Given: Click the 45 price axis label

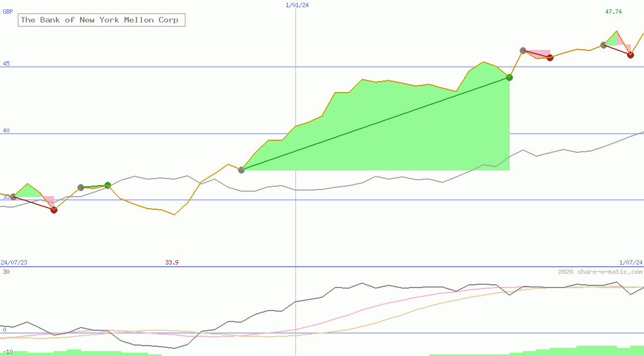Looking at the screenshot, I should pyautogui.click(x=6, y=64).
